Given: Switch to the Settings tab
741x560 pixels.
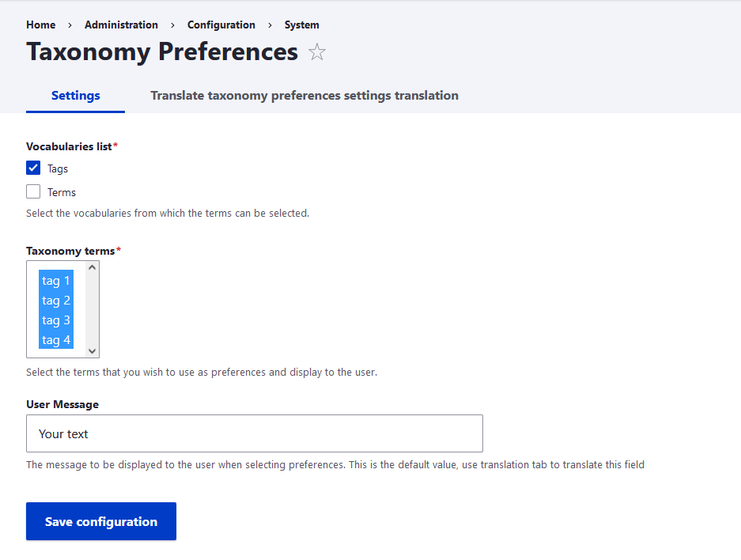Looking at the screenshot, I should coord(76,96).
